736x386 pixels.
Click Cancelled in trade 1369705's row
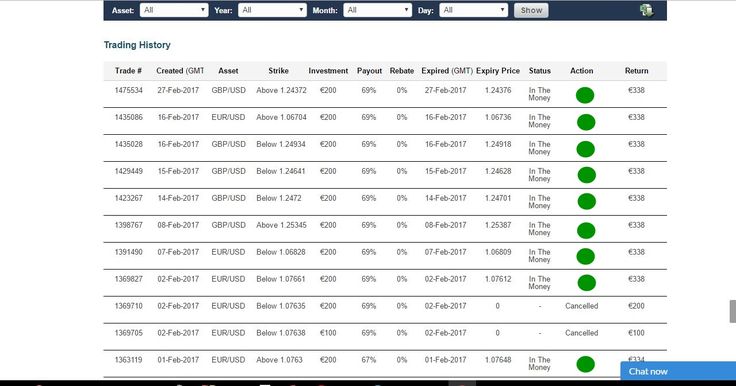tap(582, 333)
